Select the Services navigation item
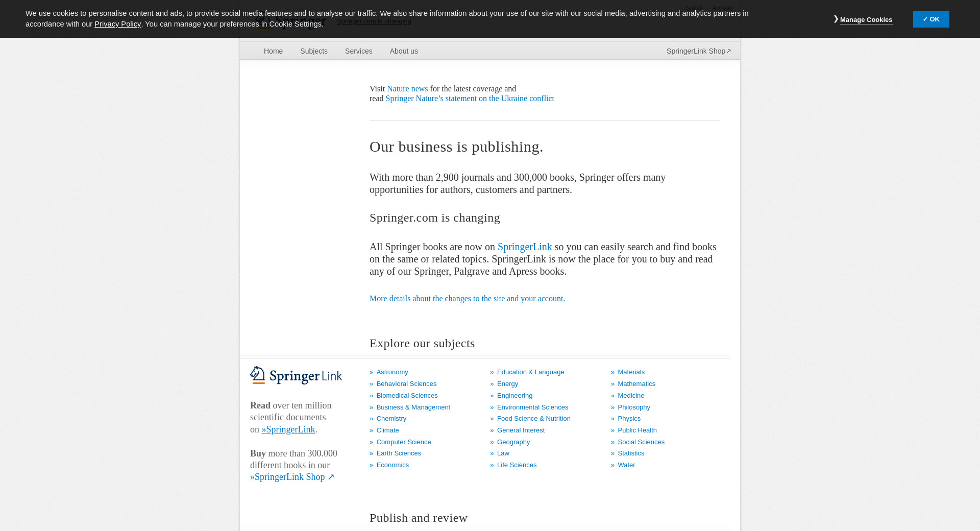Screen dimensions: 980x531 [358, 51]
